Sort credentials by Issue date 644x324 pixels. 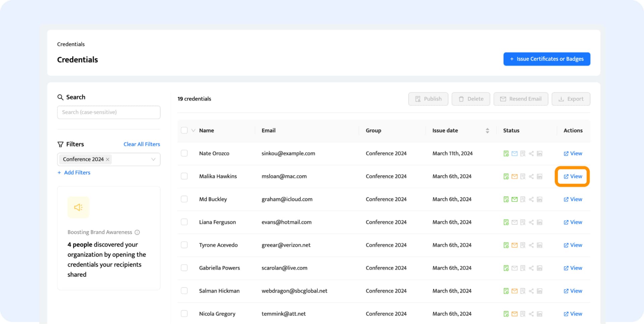click(x=487, y=130)
